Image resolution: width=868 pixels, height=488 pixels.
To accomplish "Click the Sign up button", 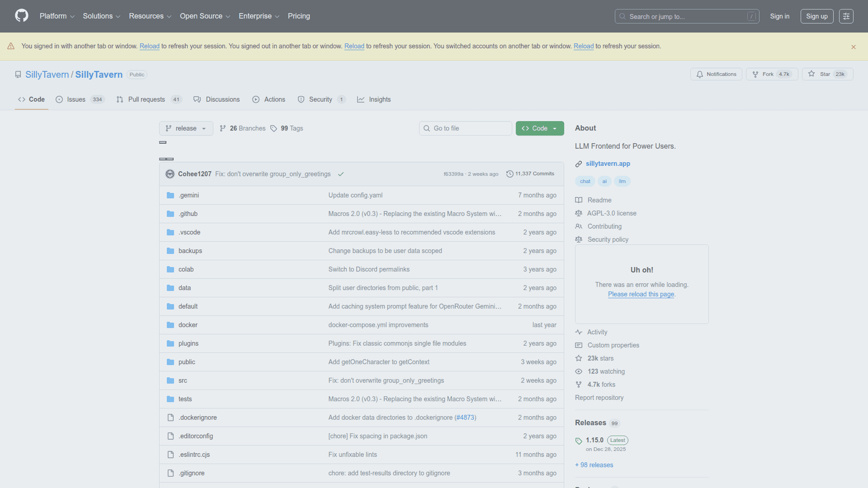I will click(816, 16).
